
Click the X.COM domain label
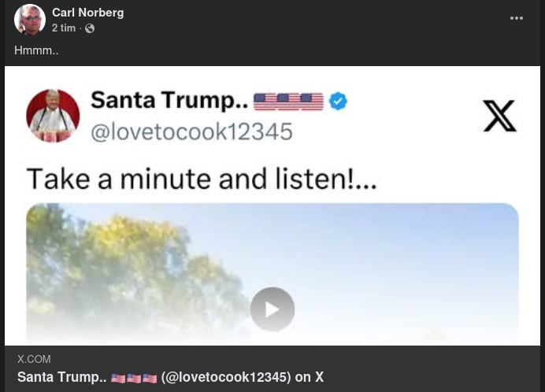point(34,359)
